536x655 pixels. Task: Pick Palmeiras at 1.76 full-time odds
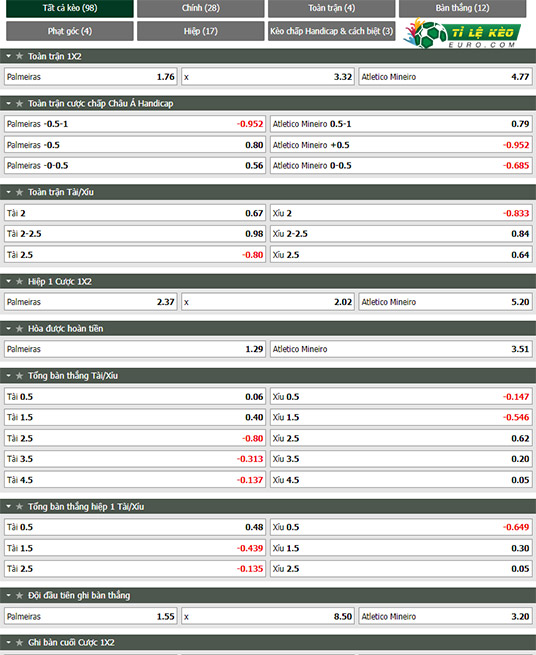(91, 77)
